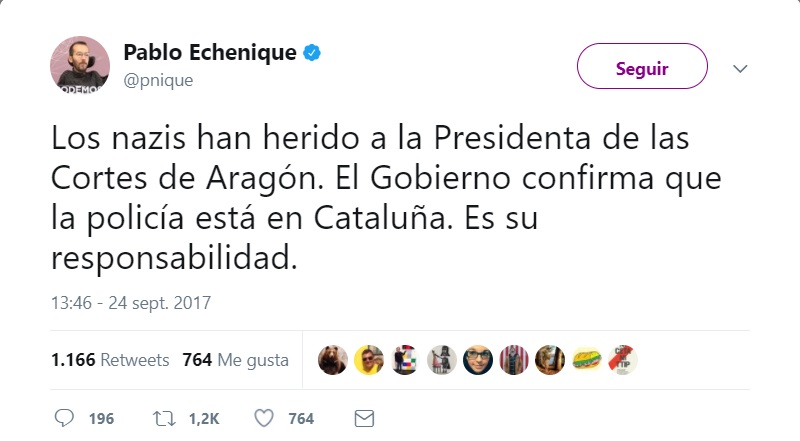800x441 pixels.
Task: Open Pablo Echenique's profile picture
Action: [x=80, y=66]
